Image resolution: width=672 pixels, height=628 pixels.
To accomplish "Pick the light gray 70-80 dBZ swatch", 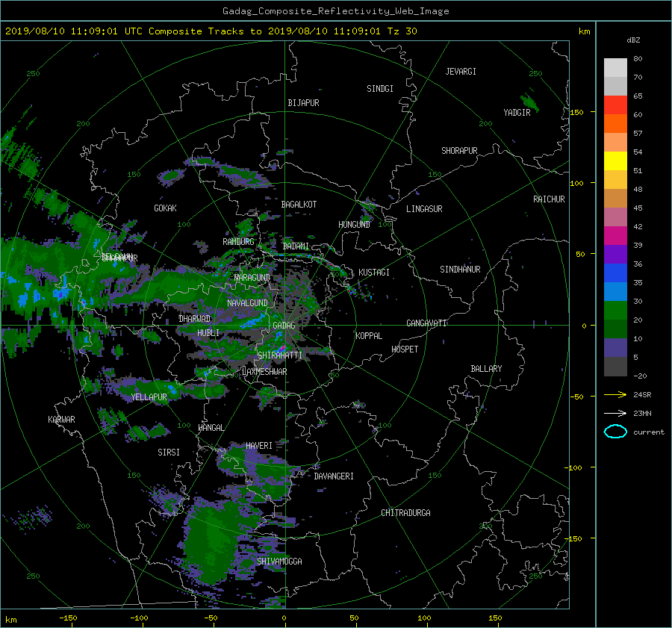I will (x=615, y=68).
